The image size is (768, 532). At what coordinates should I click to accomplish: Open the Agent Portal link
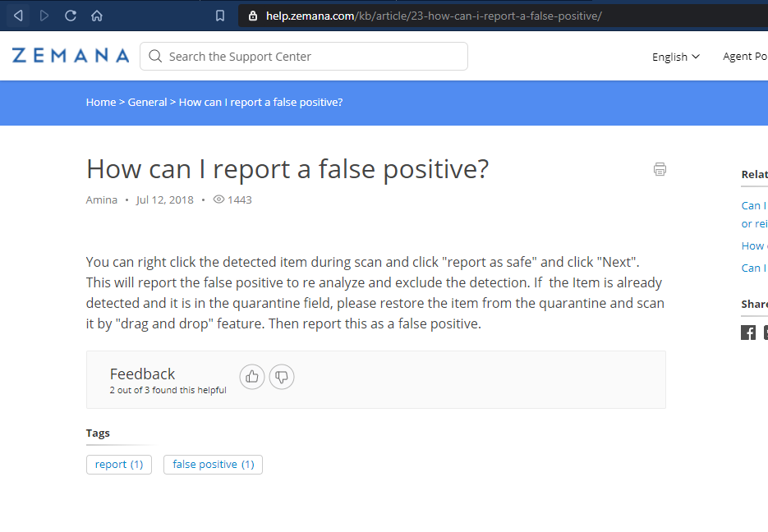coord(744,57)
